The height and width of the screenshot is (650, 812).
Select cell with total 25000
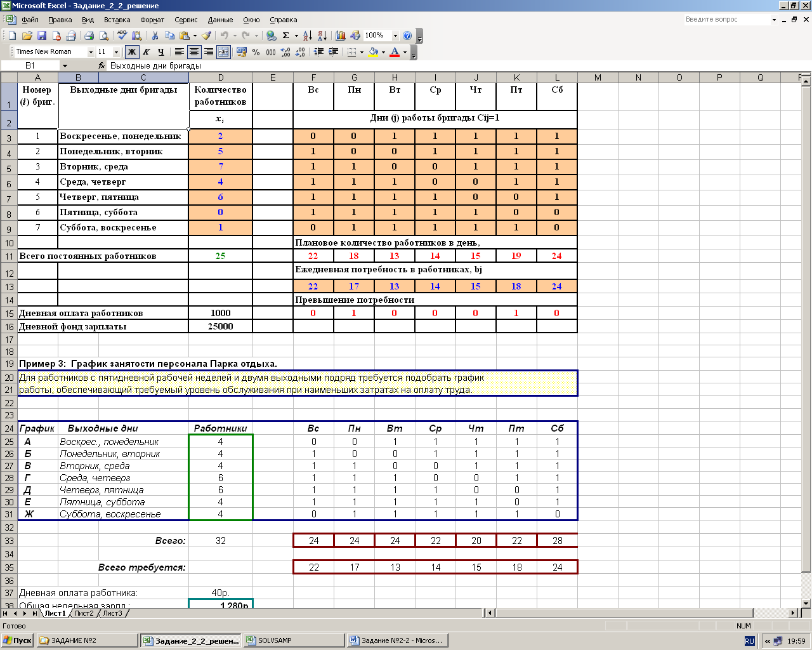point(221,326)
